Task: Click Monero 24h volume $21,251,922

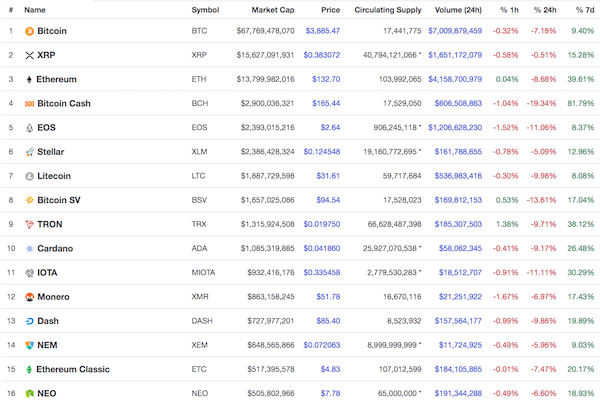Action: point(460,297)
